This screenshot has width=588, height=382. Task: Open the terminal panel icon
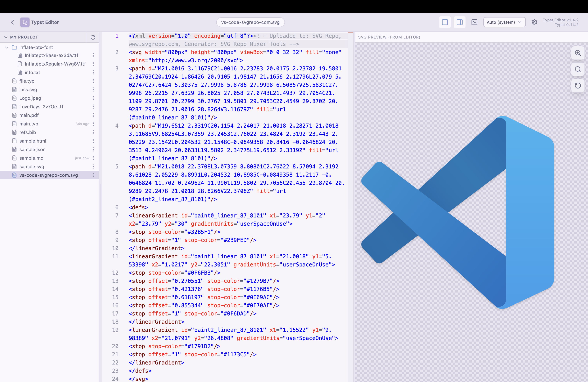474,22
